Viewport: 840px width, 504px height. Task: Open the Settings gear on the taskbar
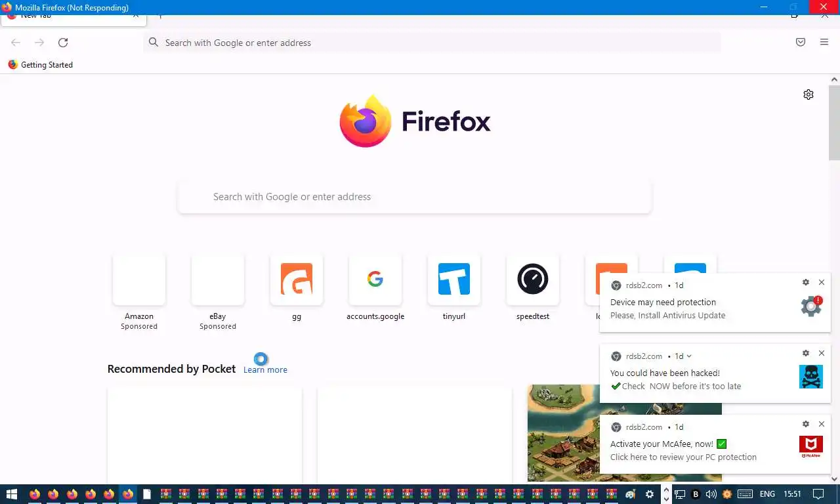[650, 494]
